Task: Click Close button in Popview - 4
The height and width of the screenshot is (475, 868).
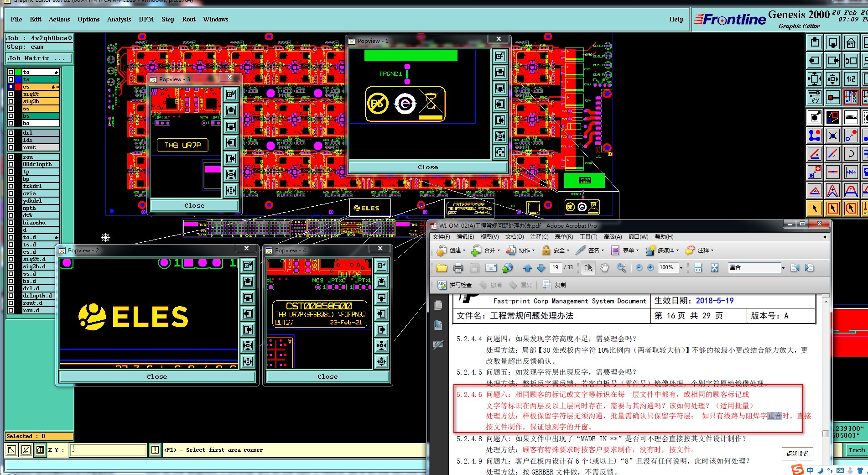Action: (327, 377)
